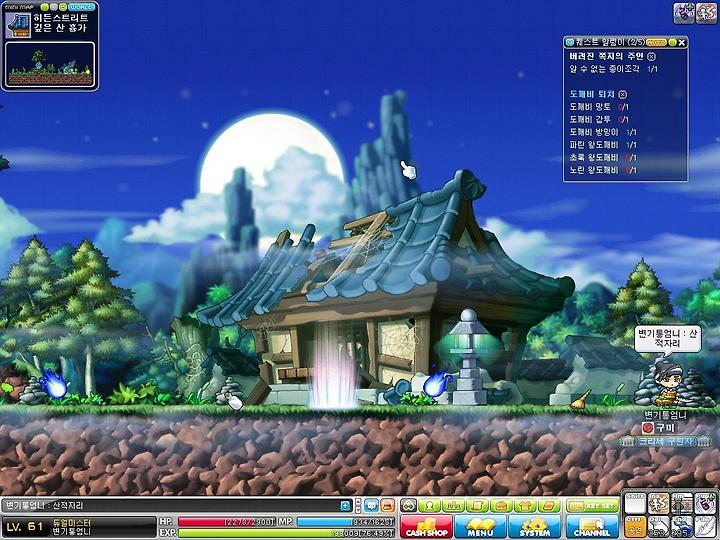Select the 도깨비 퇴치 quest title
The image size is (720, 540).
[592, 94]
